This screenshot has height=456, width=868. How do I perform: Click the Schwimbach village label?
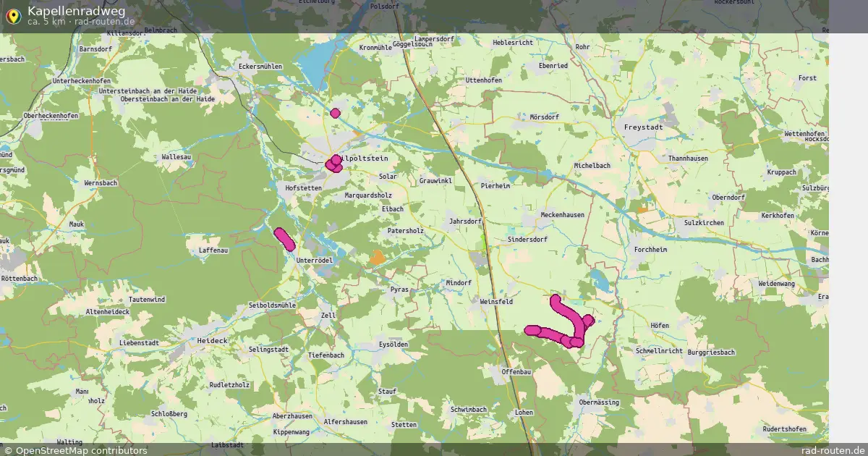(468, 410)
